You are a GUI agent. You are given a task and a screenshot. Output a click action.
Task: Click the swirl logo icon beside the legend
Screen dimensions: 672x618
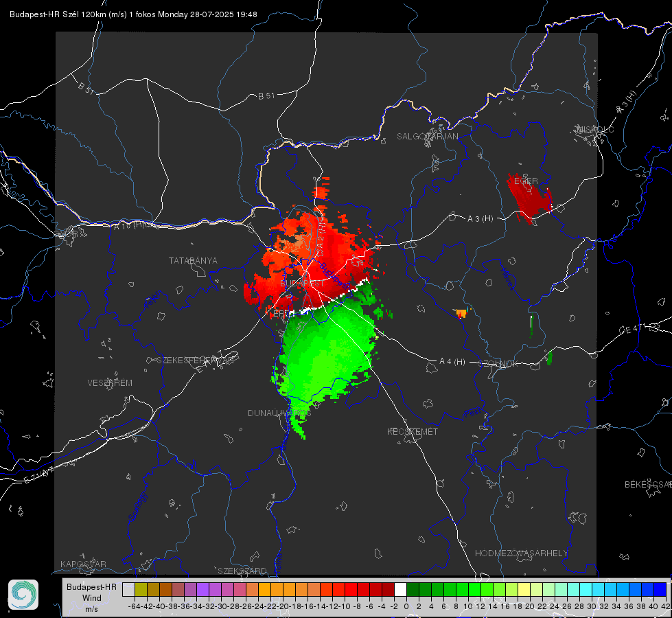pyautogui.click(x=23, y=595)
